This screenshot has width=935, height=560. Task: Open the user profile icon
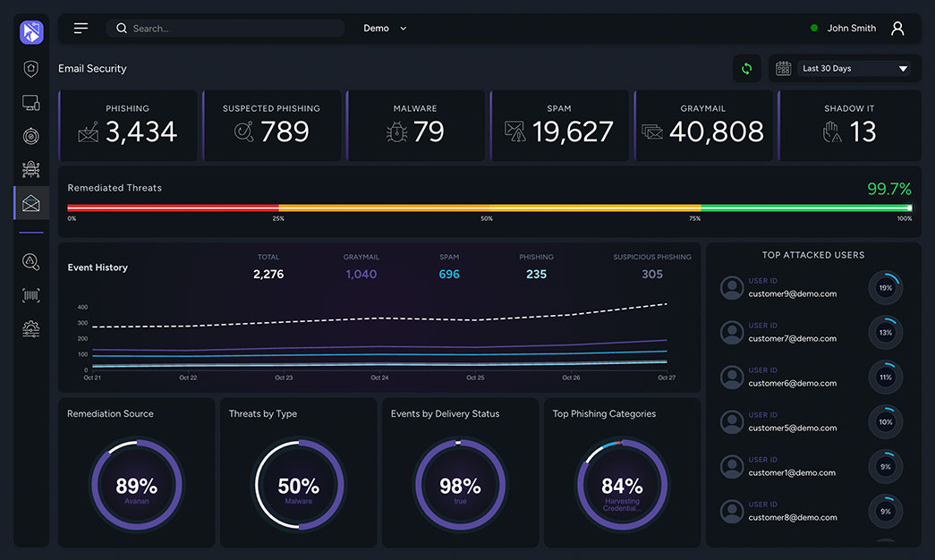897,28
